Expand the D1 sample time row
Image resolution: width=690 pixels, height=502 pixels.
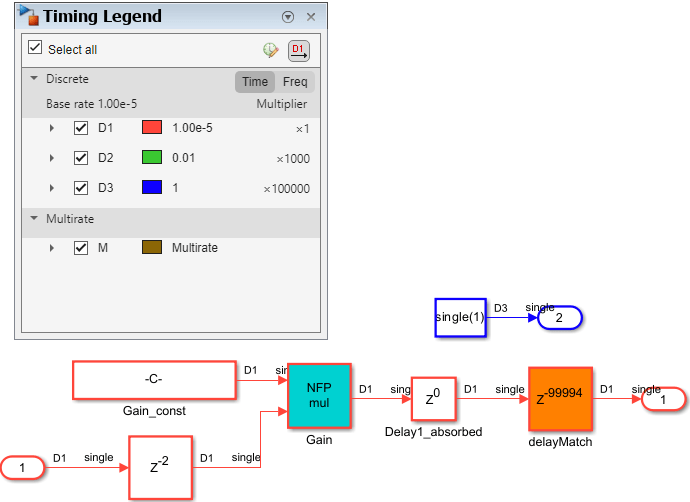tap(52, 128)
